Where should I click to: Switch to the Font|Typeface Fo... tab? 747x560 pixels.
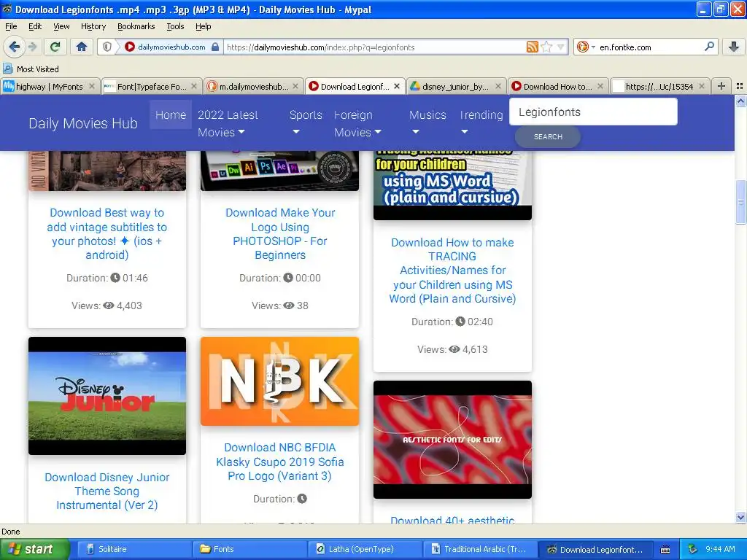pyautogui.click(x=152, y=87)
